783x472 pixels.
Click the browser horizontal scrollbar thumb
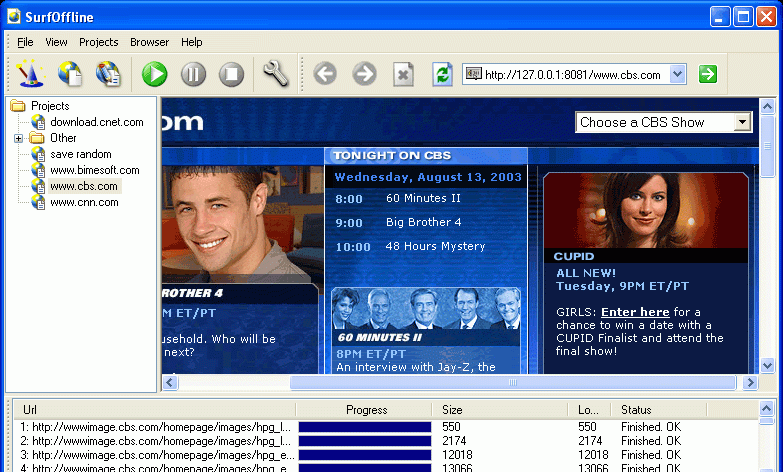[513, 383]
